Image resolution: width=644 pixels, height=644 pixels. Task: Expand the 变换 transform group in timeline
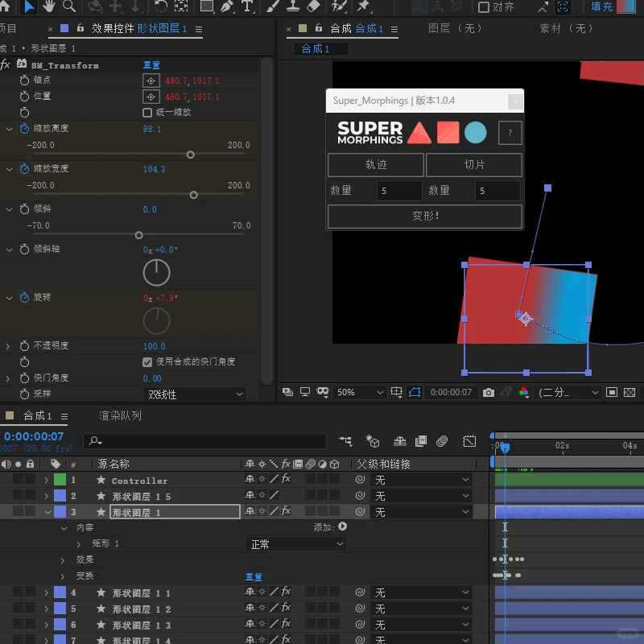63,576
